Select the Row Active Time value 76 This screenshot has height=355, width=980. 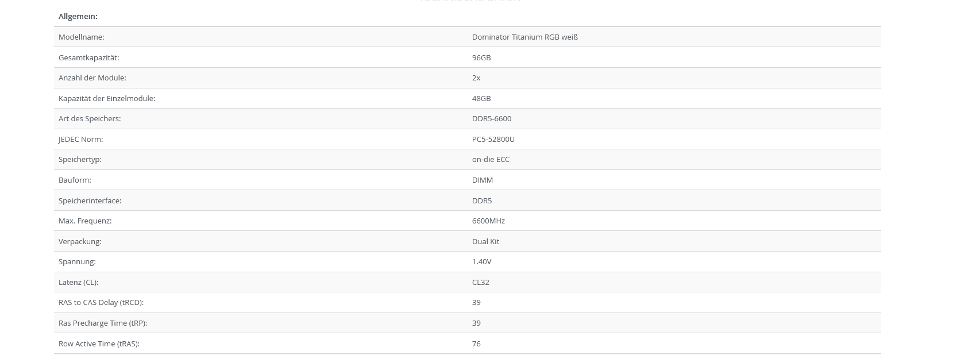pyautogui.click(x=476, y=344)
